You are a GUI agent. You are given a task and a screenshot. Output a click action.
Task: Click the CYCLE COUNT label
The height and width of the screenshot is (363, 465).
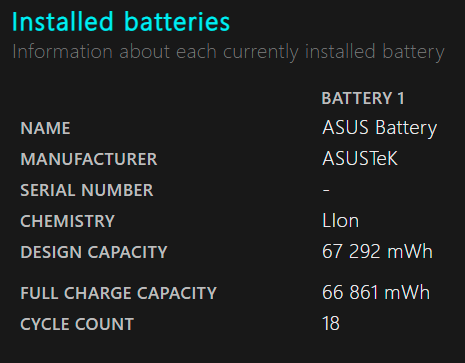(x=77, y=324)
